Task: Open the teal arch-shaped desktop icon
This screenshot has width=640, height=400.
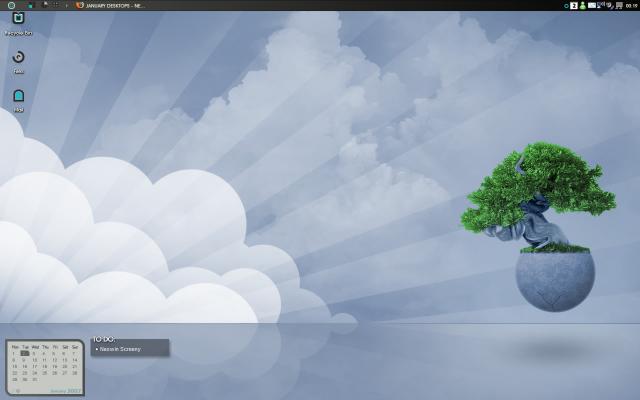Action: (18, 96)
